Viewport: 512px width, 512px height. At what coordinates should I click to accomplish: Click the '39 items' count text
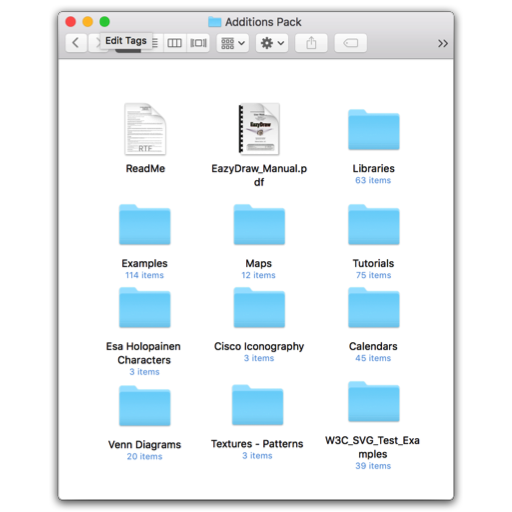tap(373, 466)
